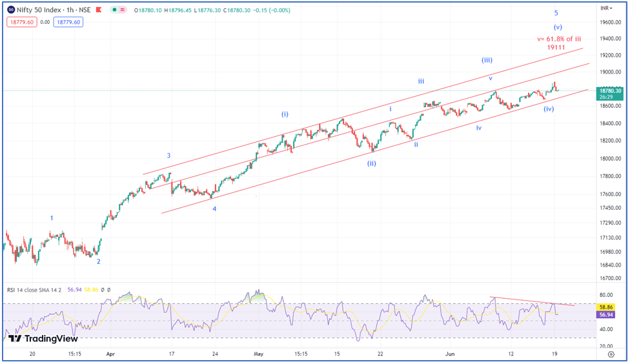Click the change value −0.15 (−0.00%)

[x=272, y=10]
